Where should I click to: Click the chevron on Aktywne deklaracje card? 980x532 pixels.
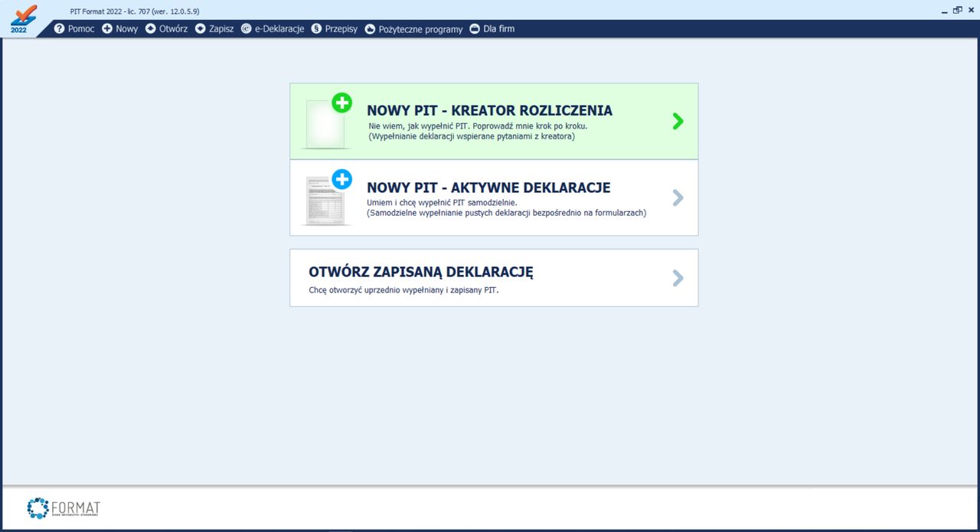click(x=678, y=198)
